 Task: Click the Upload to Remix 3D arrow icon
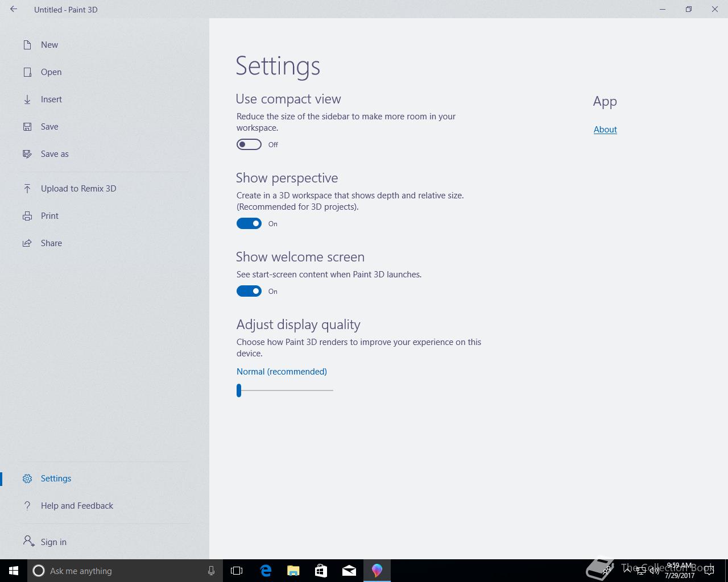tap(27, 189)
